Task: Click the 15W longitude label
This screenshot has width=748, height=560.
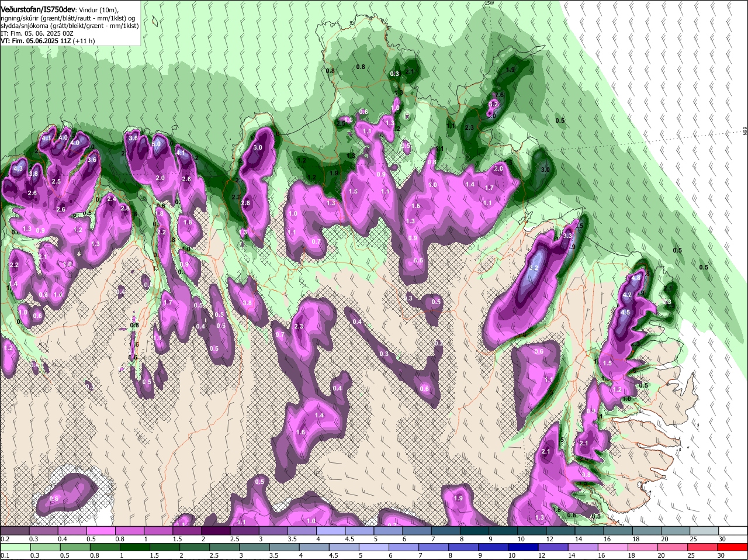Action: point(489,3)
